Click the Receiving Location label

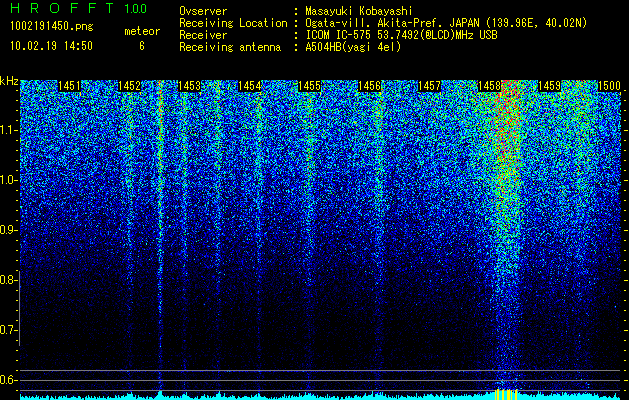tap(233, 23)
